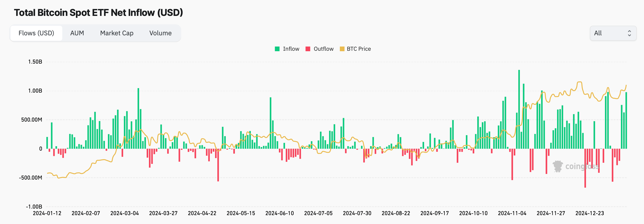
Task: Switch to the AUM tab
Action: coord(77,33)
